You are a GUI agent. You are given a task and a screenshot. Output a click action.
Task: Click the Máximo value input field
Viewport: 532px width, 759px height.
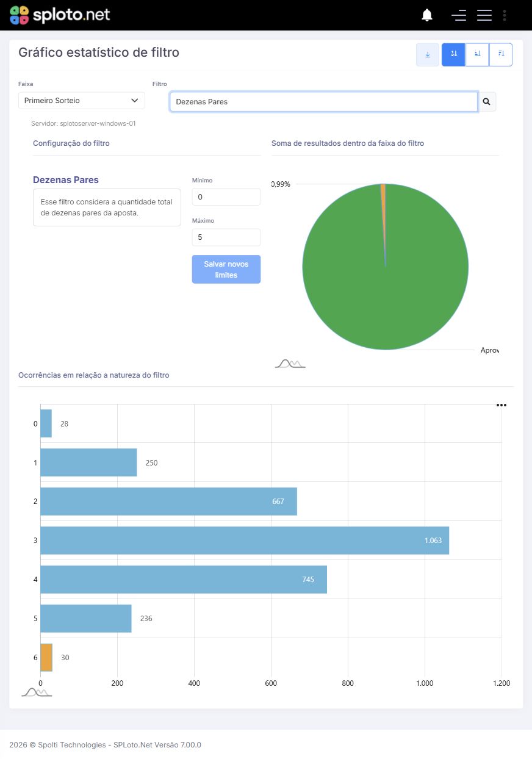point(226,237)
